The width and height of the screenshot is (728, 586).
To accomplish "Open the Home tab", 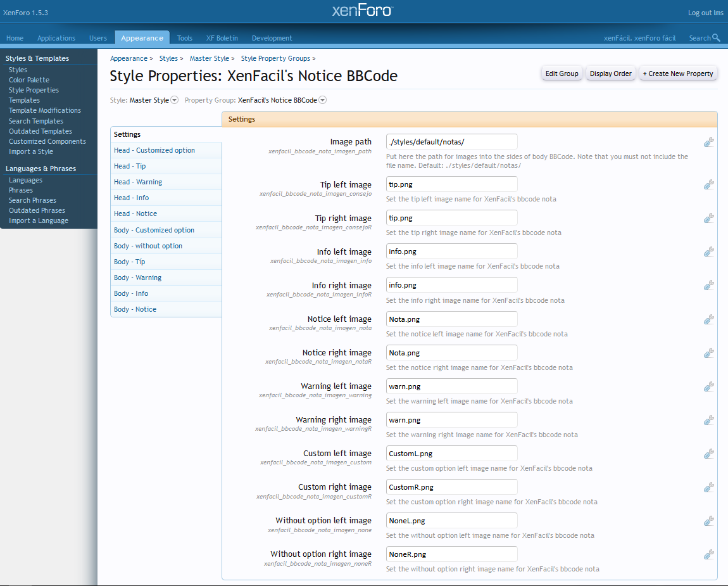I will [15, 38].
